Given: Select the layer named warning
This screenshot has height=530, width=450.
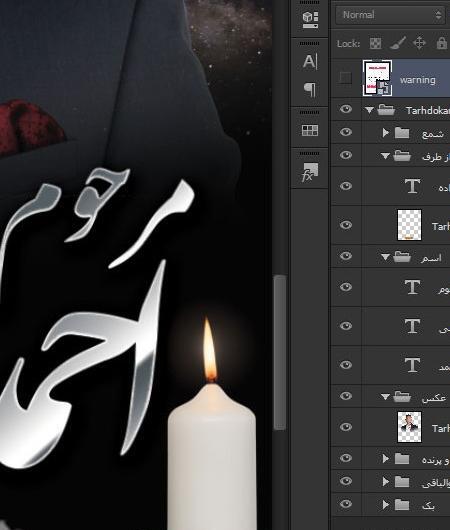Looking at the screenshot, I should tap(418, 80).
